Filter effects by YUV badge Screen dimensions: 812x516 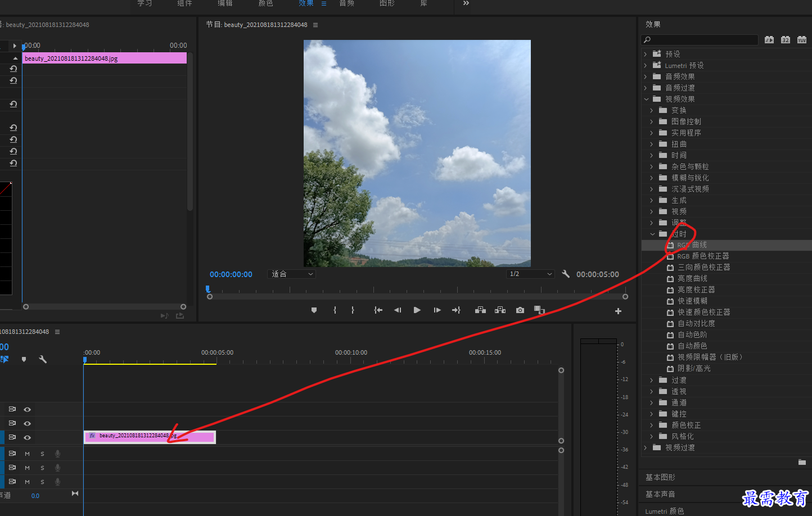click(x=802, y=40)
